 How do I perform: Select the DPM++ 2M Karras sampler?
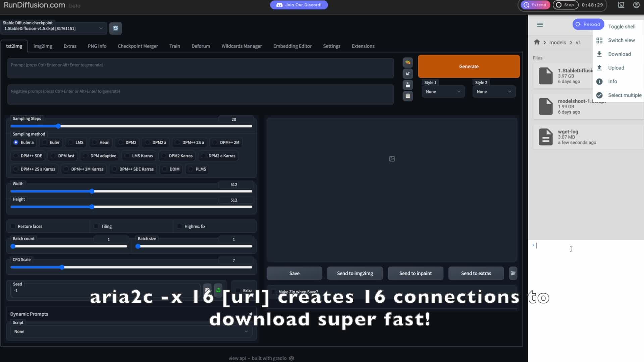point(84,169)
